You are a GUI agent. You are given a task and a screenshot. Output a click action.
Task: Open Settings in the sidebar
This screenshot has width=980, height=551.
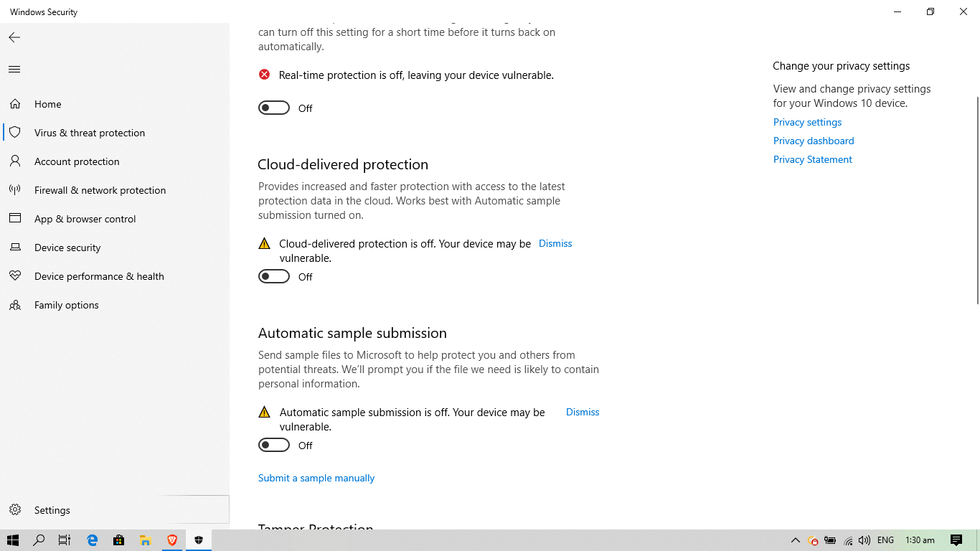click(115, 510)
